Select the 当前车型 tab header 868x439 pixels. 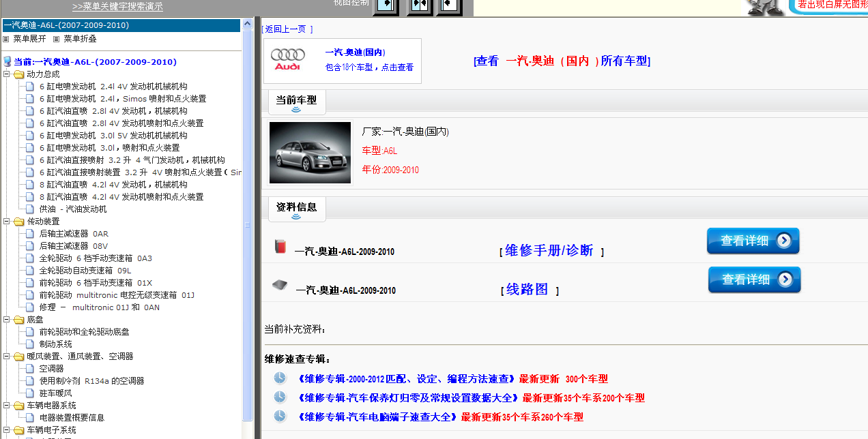(296, 100)
